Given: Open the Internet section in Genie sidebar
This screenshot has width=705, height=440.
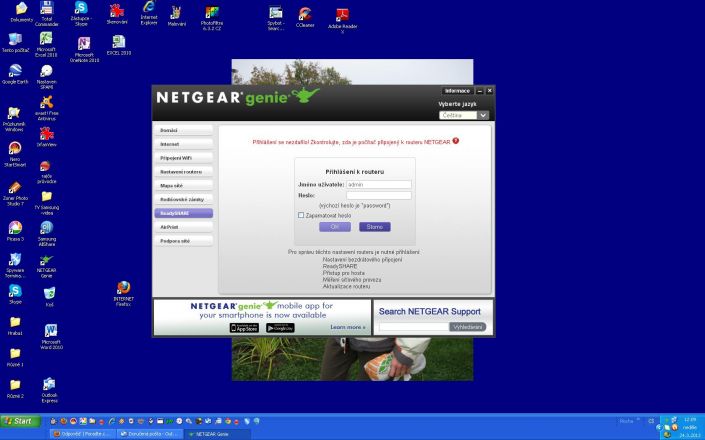Looking at the screenshot, I should pos(183,144).
